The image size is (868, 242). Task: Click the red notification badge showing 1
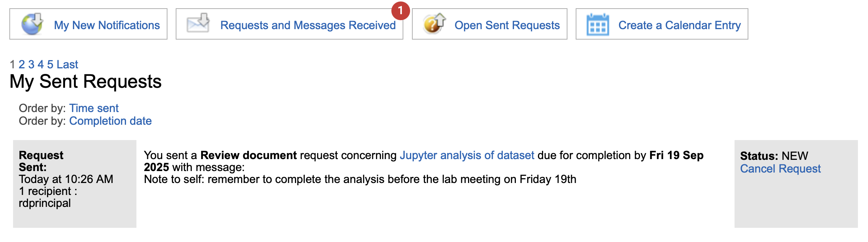click(400, 11)
